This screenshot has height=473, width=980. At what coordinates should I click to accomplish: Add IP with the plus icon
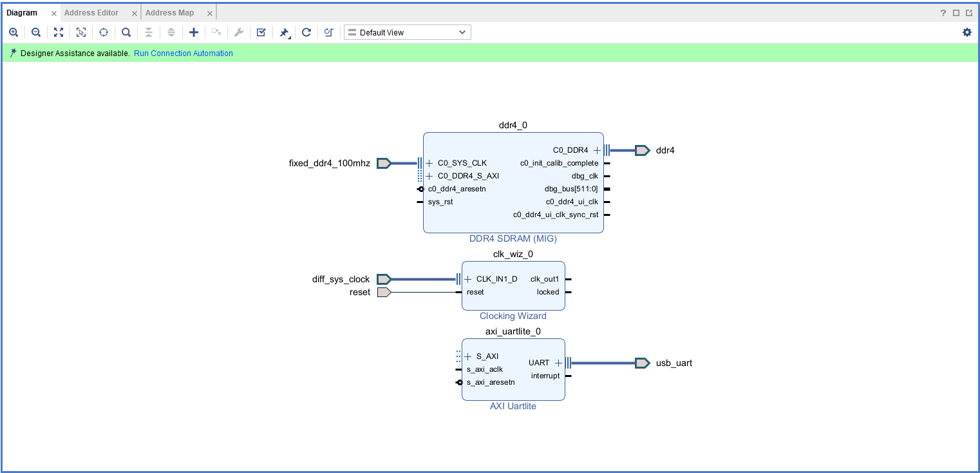pos(193,32)
